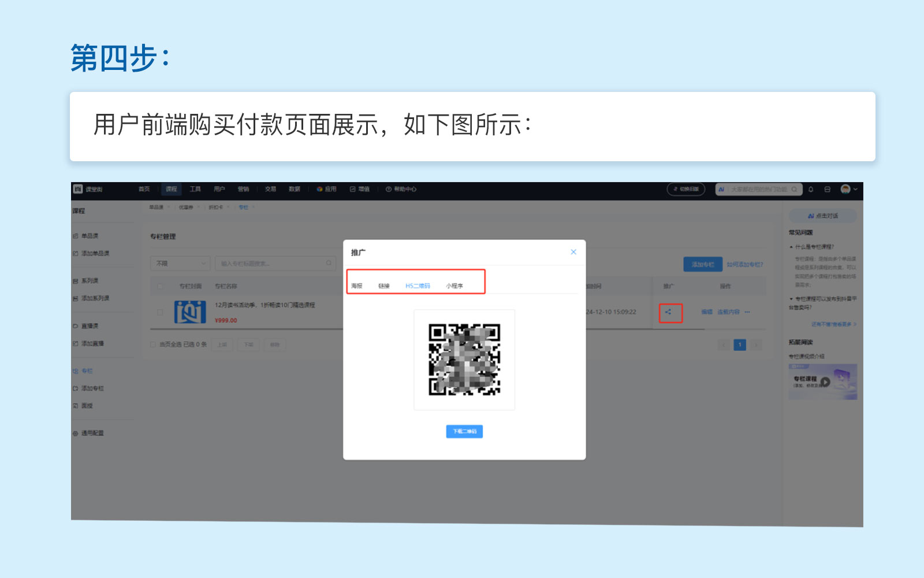Screen dimensions: 924x578
Task: Open 添加专栏 in the left sidebar
Action: [89, 388]
